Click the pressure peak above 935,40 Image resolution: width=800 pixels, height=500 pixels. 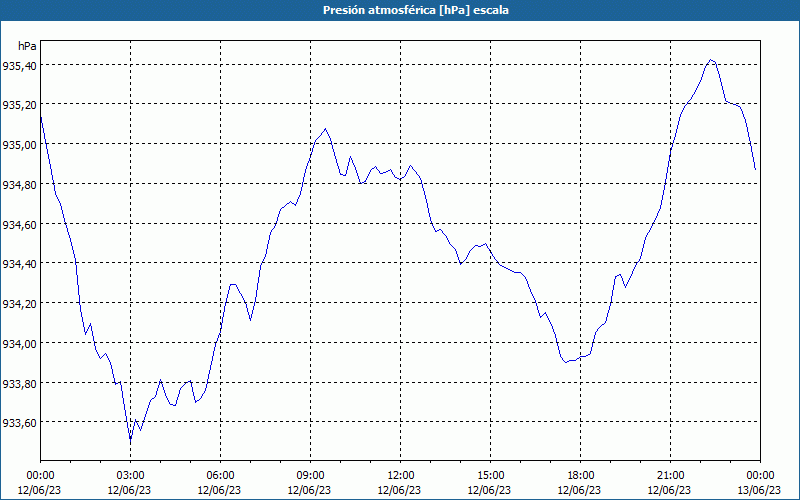[711, 60]
